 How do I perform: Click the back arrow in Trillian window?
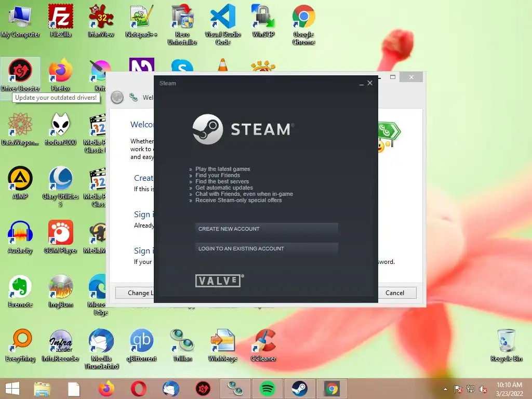tap(117, 97)
